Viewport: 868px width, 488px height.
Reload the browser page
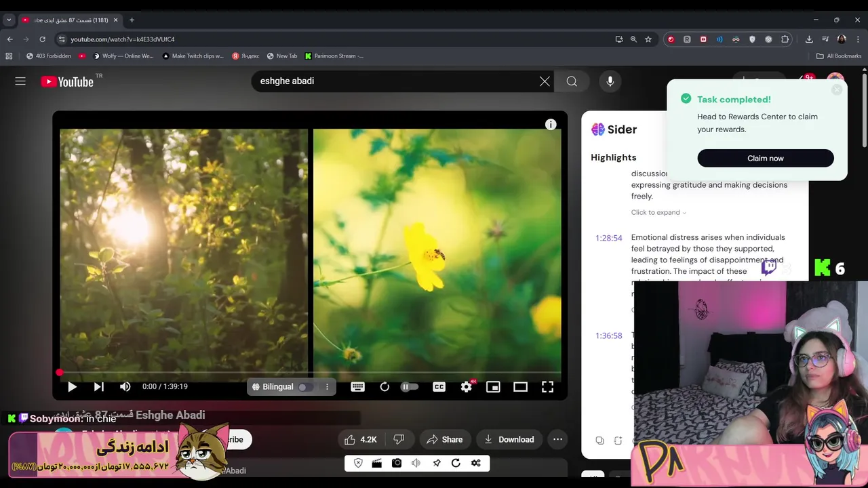coord(42,39)
